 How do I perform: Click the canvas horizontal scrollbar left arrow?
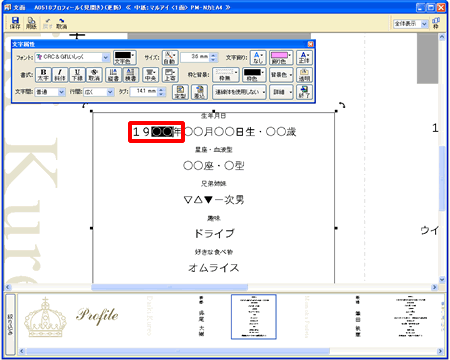point(8,287)
